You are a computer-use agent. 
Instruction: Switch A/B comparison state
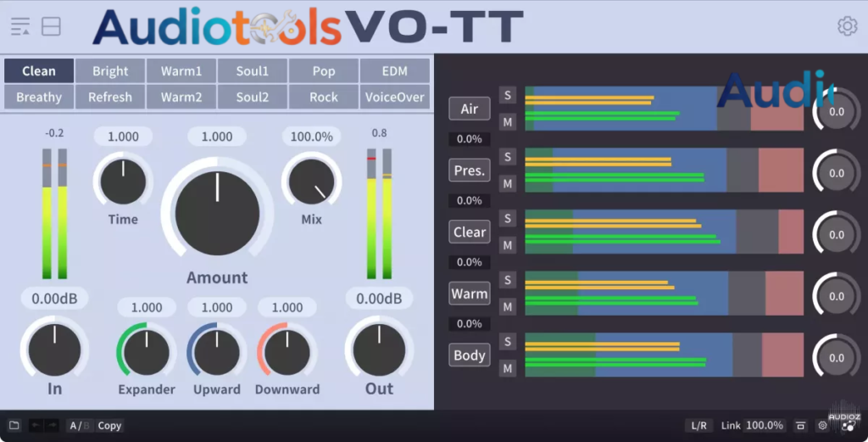[79, 425]
